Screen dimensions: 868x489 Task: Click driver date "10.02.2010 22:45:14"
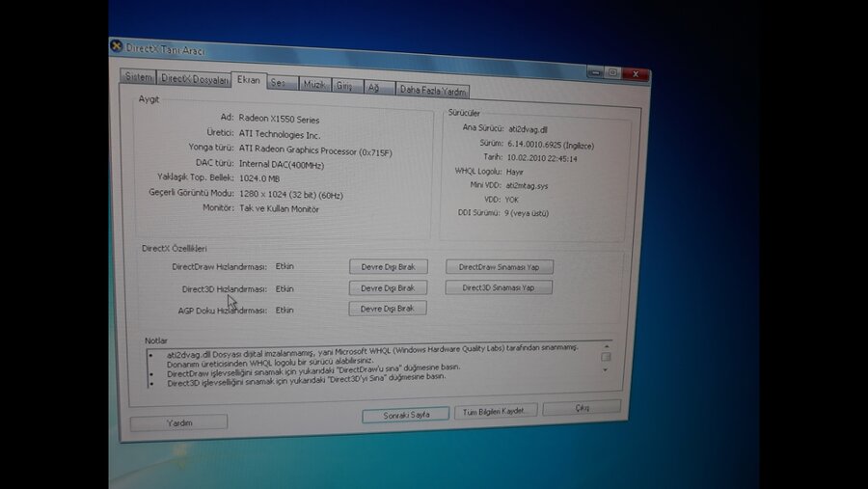click(542, 158)
